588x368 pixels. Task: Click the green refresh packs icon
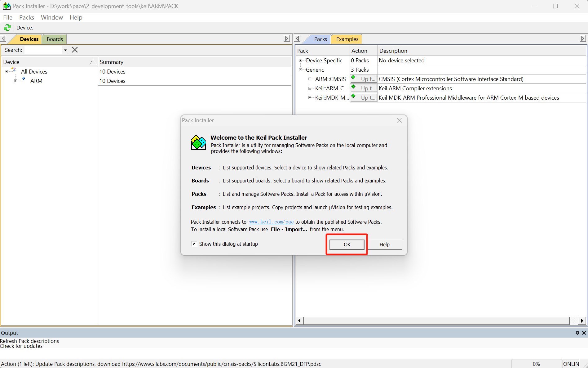click(x=7, y=28)
